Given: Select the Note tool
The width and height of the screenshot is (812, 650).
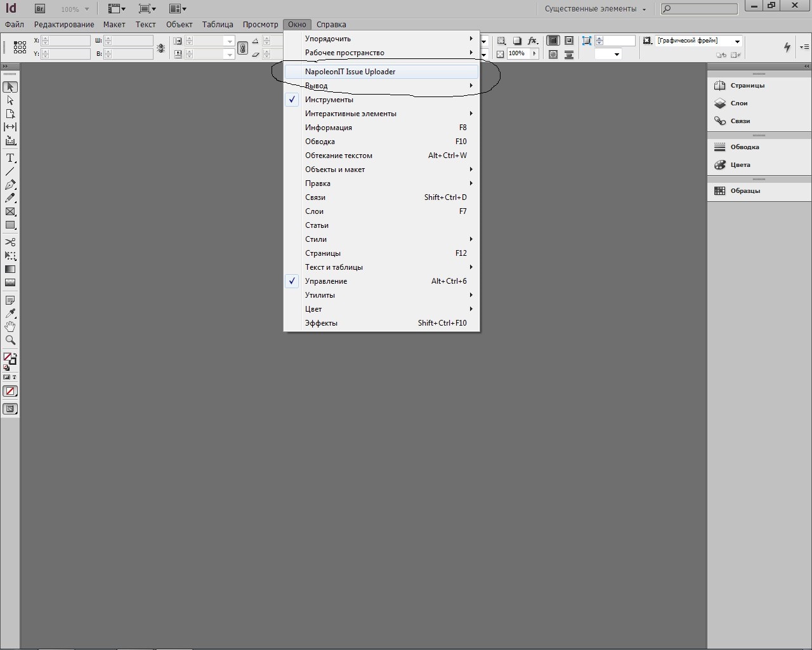Looking at the screenshot, I should click(10, 300).
